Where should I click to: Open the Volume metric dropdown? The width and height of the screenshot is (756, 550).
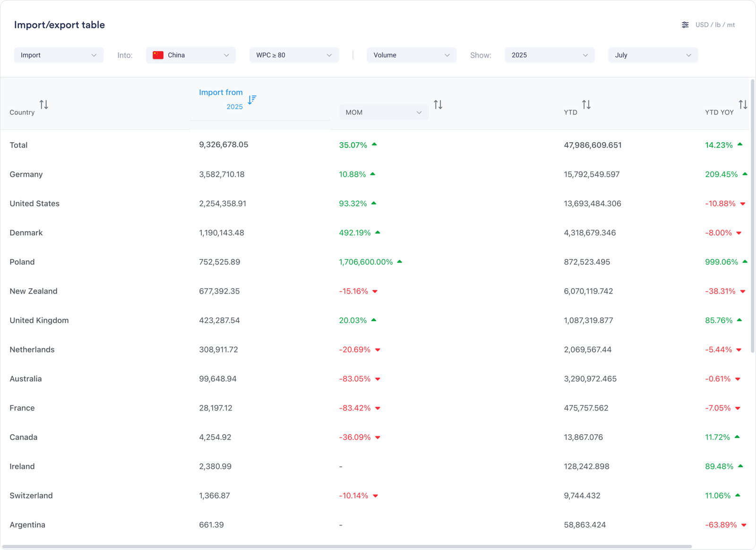pos(411,55)
